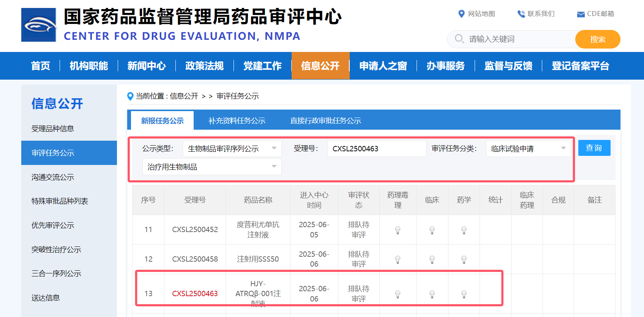The width and height of the screenshot is (644, 317).
Task: Click the breadcrumb 信息公开 link
Action: [184, 96]
